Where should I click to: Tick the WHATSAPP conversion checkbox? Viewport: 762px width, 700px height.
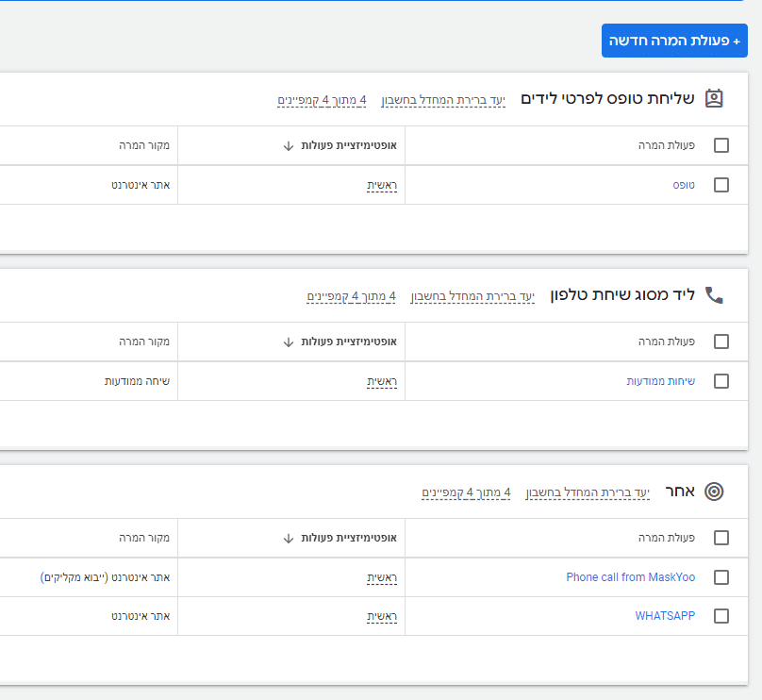click(721, 616)
